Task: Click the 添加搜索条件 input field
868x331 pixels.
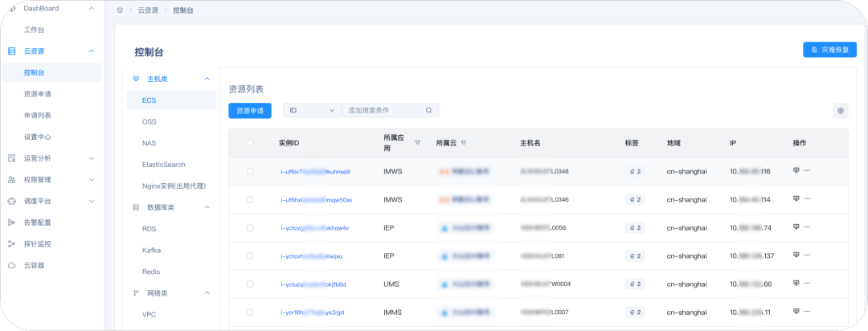Action: pyautogui.click(x=383, y=111)
